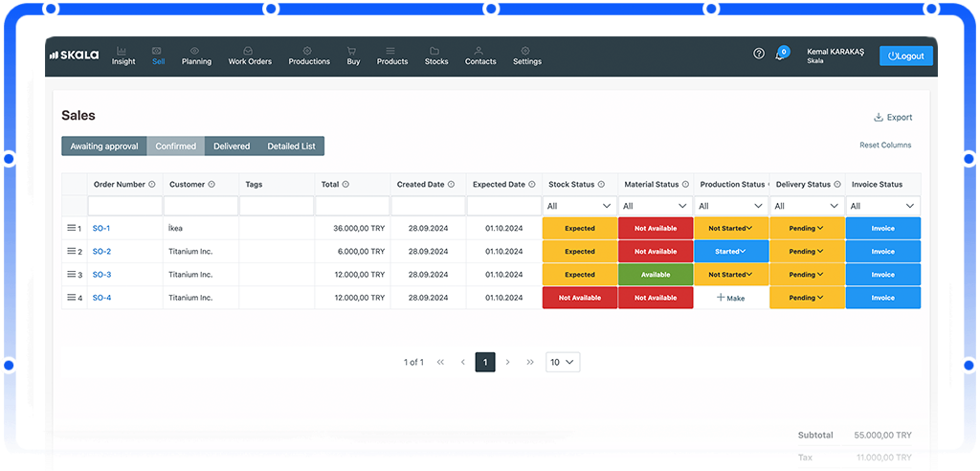Click user name Kemal KARAKAŞ
Viewport: 980px width, 471px height.
point(835,52)
